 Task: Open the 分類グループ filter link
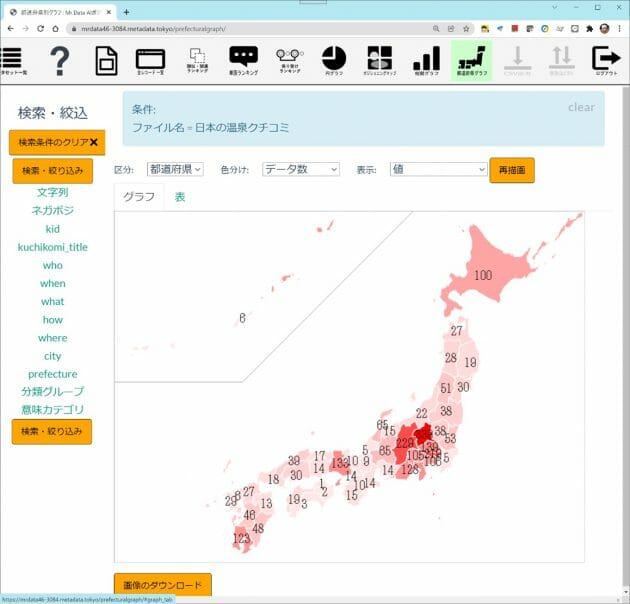pyautogui.click(x=53, y=391)
